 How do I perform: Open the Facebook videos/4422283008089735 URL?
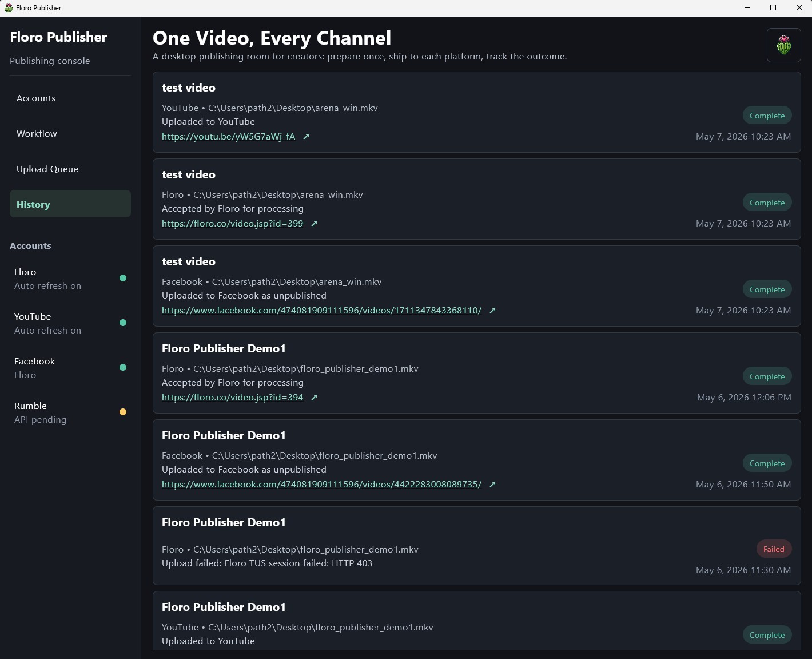click(322, 485)
